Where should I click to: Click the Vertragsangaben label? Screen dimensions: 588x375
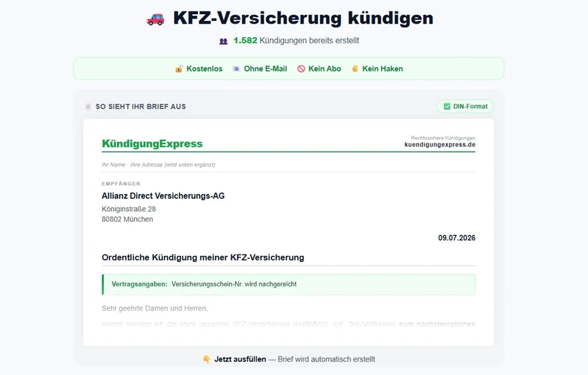coord(140,284)
